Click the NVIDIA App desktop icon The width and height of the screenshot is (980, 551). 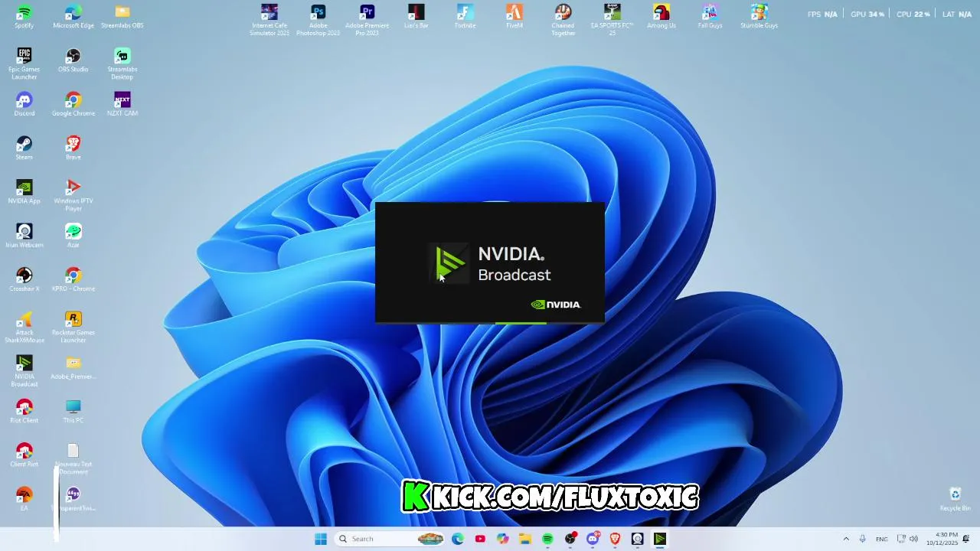pyautogui.click(x=24, y=192)
